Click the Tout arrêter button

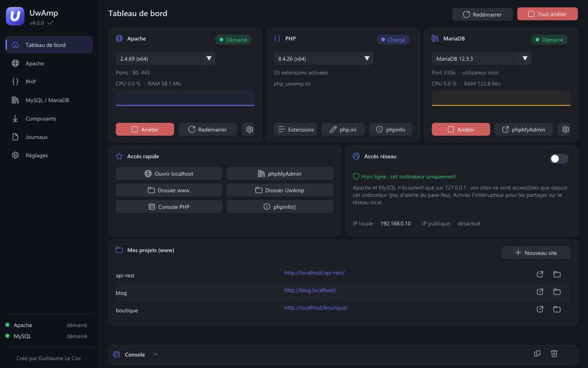[547, 14]
